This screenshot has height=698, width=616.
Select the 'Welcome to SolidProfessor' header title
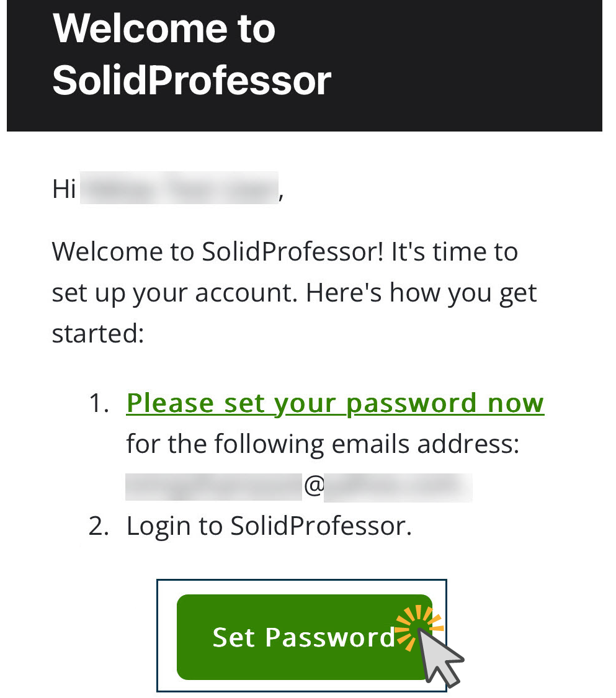[x=192, y=55]
